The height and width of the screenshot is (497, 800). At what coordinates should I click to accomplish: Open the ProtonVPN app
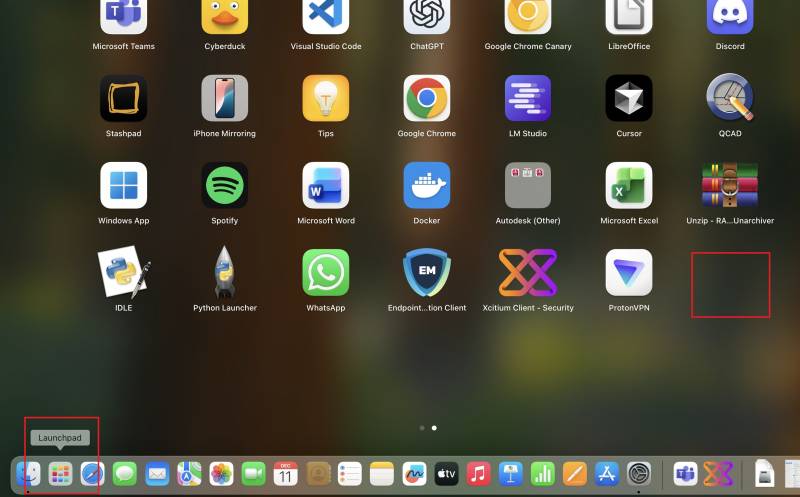629,272
